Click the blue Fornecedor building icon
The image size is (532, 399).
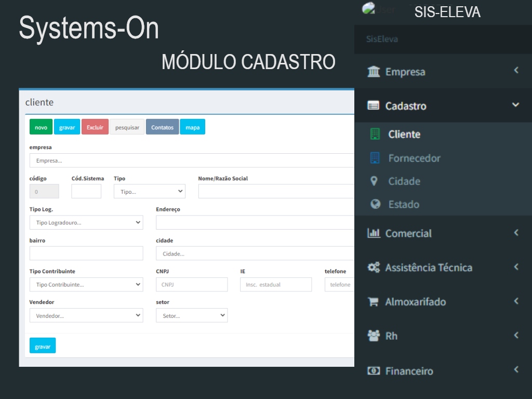click(375, 158)
